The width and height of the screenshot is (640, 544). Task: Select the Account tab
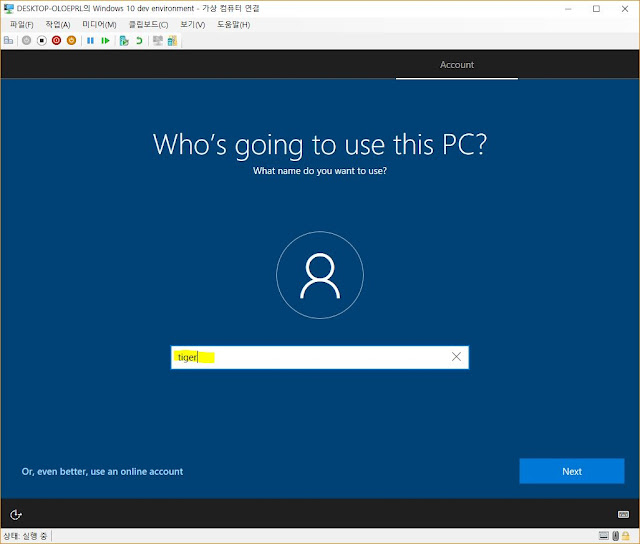[457, 65]
